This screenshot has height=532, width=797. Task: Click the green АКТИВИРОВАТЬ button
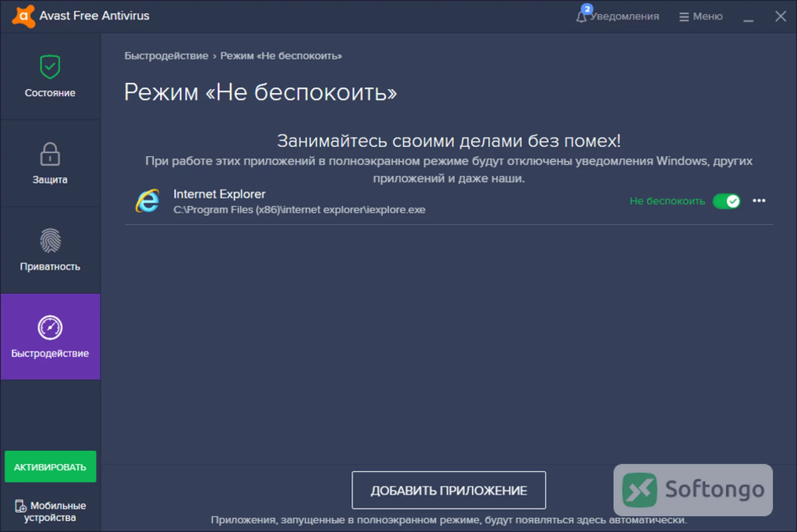[50, 467]
